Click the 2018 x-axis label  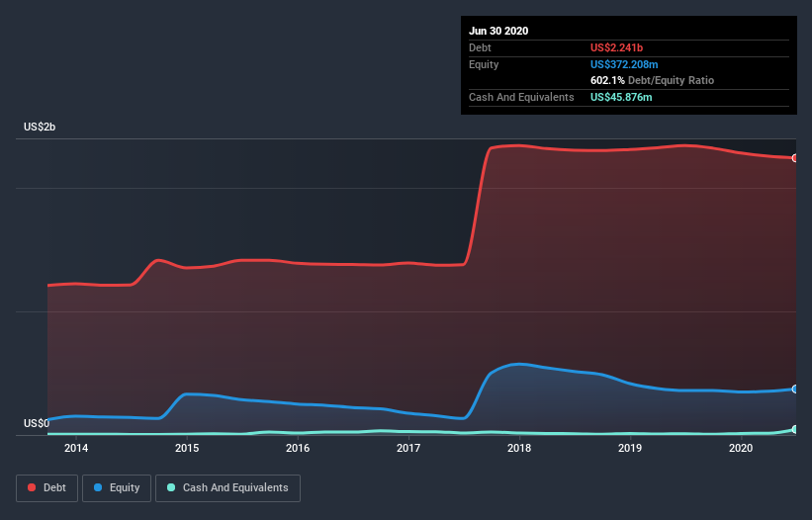click(519, 448)
